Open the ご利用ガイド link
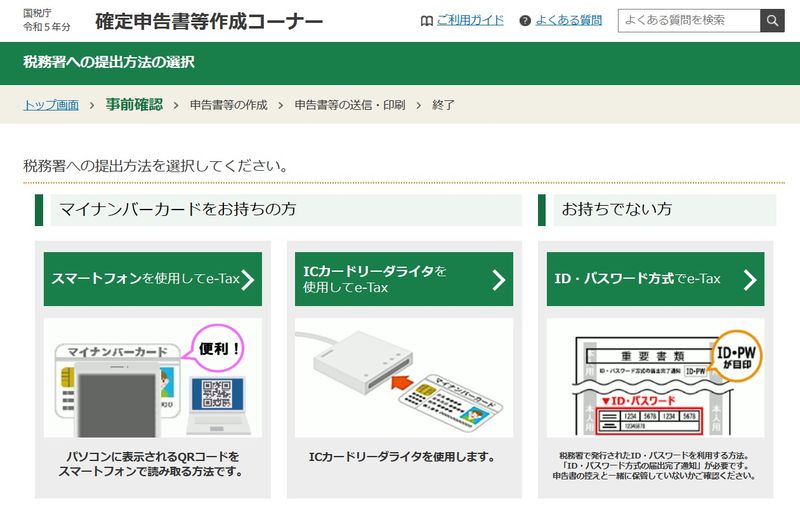This screenshot has height=508, width=800. tap(470, 20)
